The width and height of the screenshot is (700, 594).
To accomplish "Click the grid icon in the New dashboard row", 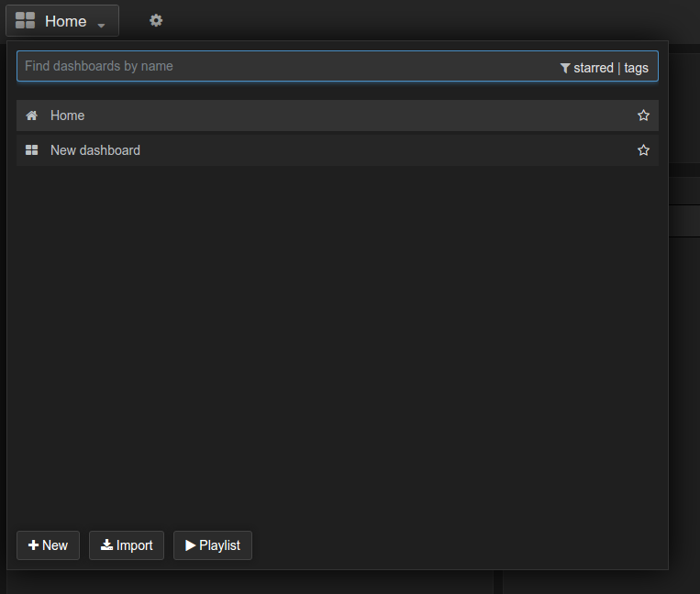I will click(x=32, y=150).
